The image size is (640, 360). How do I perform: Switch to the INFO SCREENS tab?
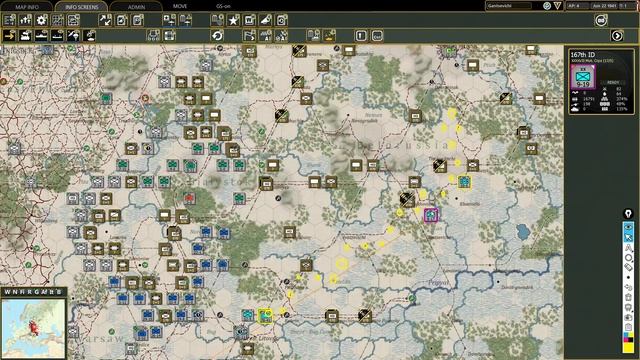point(82,7)
